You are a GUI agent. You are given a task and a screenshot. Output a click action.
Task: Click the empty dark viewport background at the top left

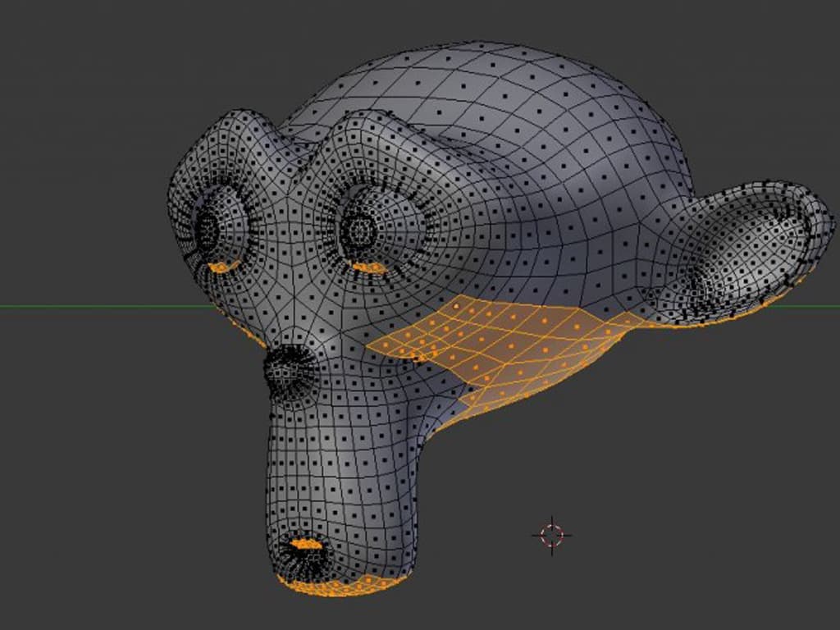pos(80,80)
